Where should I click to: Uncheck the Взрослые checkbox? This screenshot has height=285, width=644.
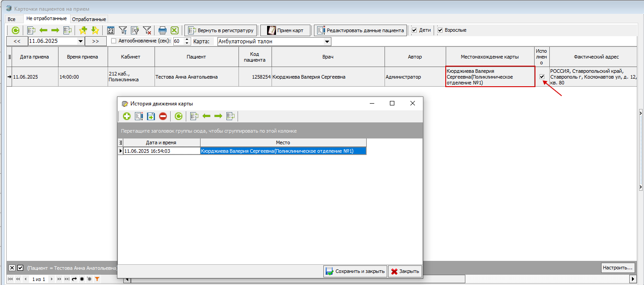click(x=440, y=30)
